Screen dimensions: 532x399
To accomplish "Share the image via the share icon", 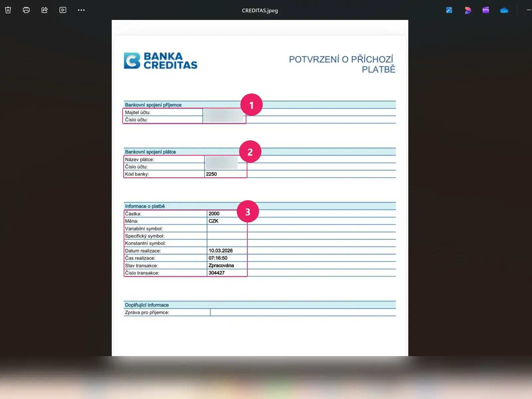I will coord(45,10).
